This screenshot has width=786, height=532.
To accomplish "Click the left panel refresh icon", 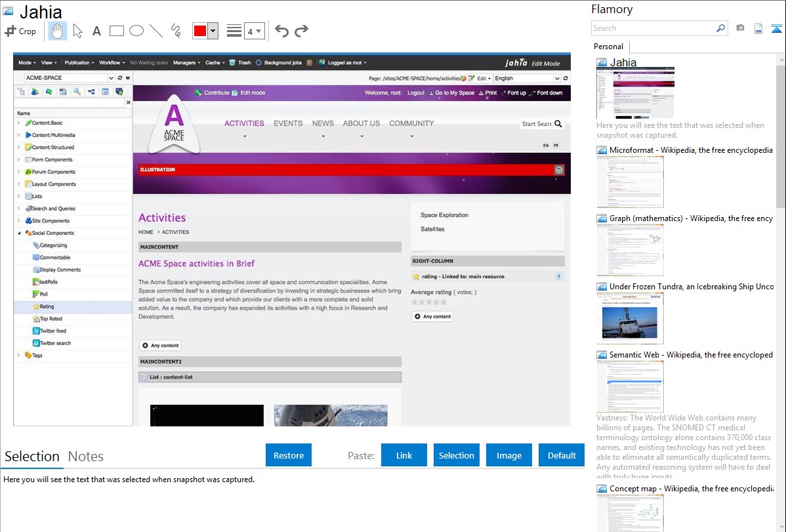I will coord(120,77).
